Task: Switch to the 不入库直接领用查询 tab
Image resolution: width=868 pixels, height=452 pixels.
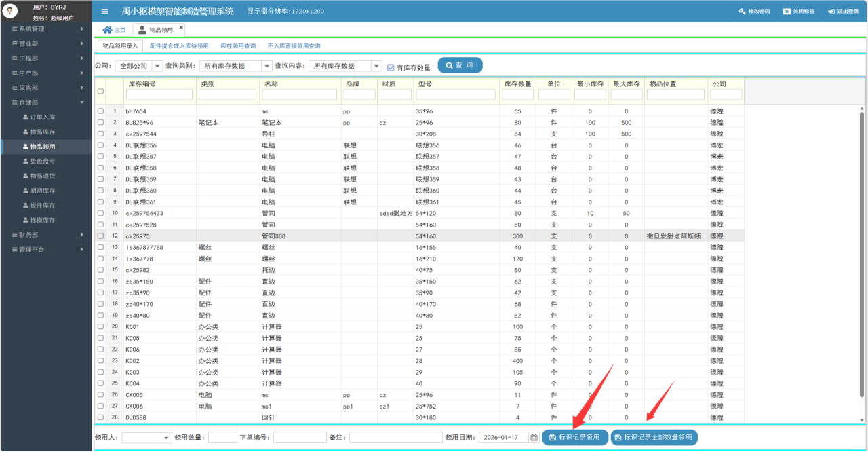Action: coord(294,46)
